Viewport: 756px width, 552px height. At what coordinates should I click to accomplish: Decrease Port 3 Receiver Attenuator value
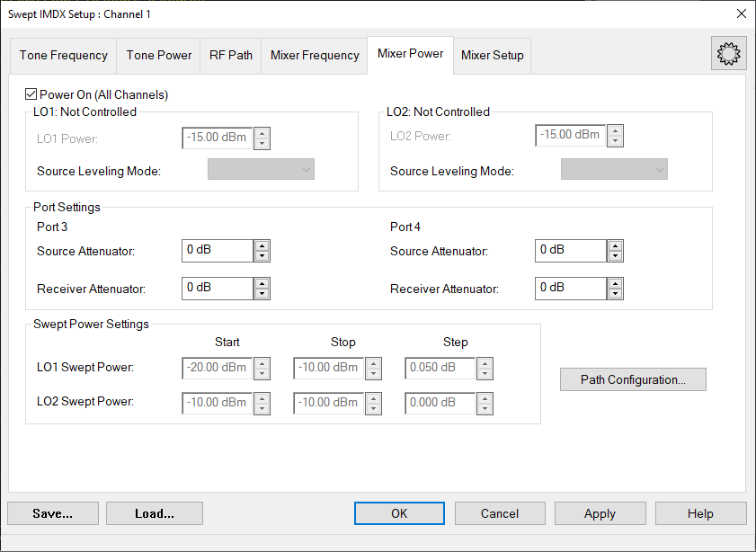[262, 294]
